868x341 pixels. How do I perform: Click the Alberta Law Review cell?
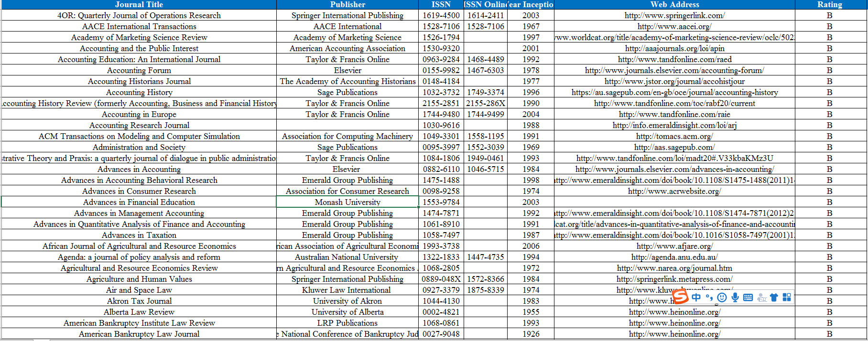[139, 312]
